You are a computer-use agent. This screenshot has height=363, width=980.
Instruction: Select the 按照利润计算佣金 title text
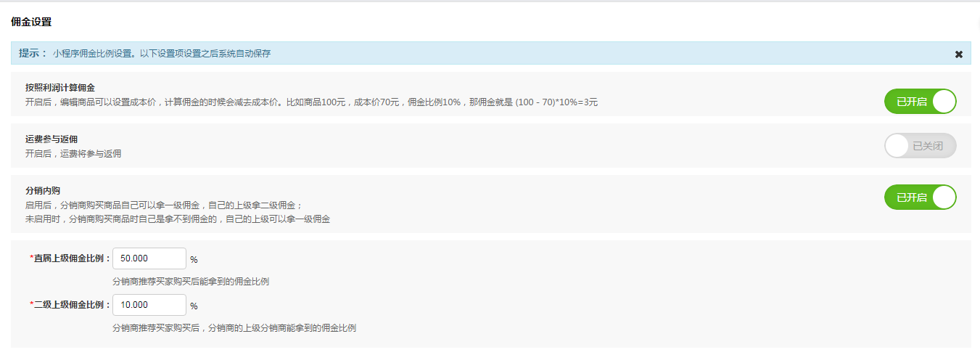[60, 88]
